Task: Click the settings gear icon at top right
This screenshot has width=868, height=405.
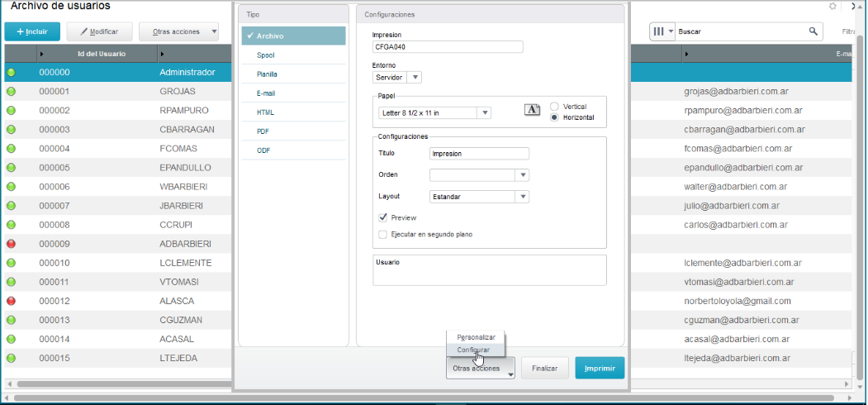Action: coord(832,7)
